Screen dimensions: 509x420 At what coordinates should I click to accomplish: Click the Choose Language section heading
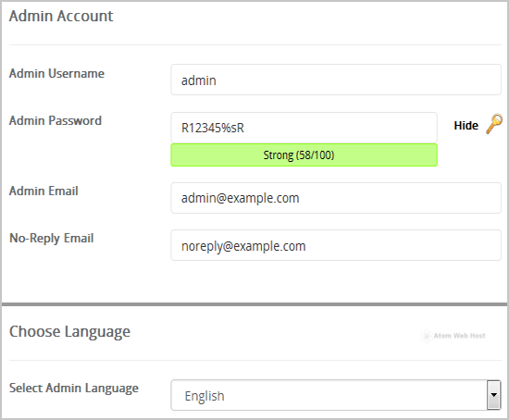69,332
